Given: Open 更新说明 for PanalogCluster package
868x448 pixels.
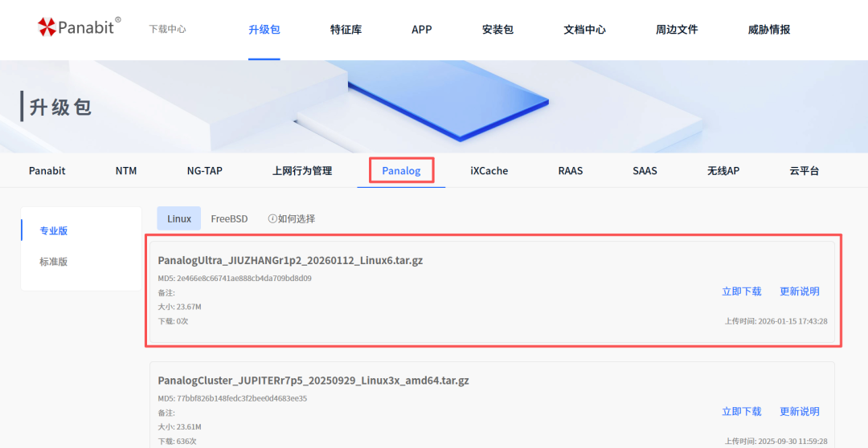Looking at the screenshot, I should tap(800, 412).
